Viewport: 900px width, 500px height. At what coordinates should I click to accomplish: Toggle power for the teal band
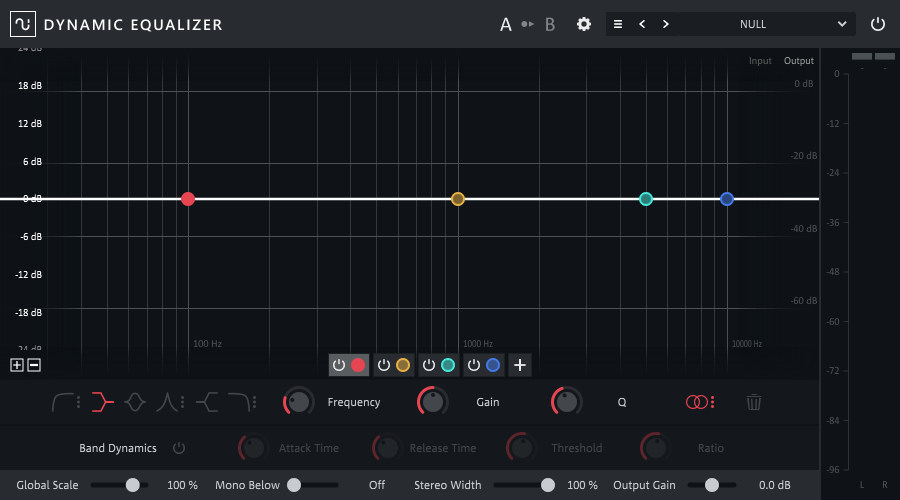click(429, 365)
